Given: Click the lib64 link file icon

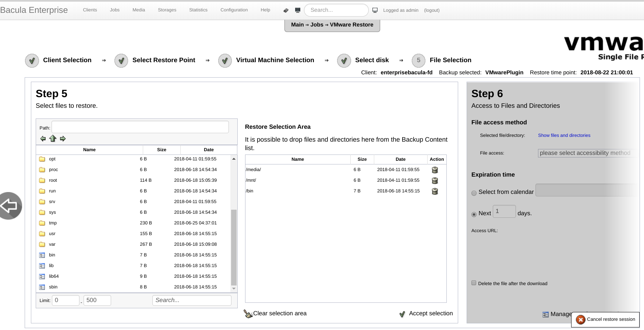Looking at the screenshot, I should coord(42,276).
